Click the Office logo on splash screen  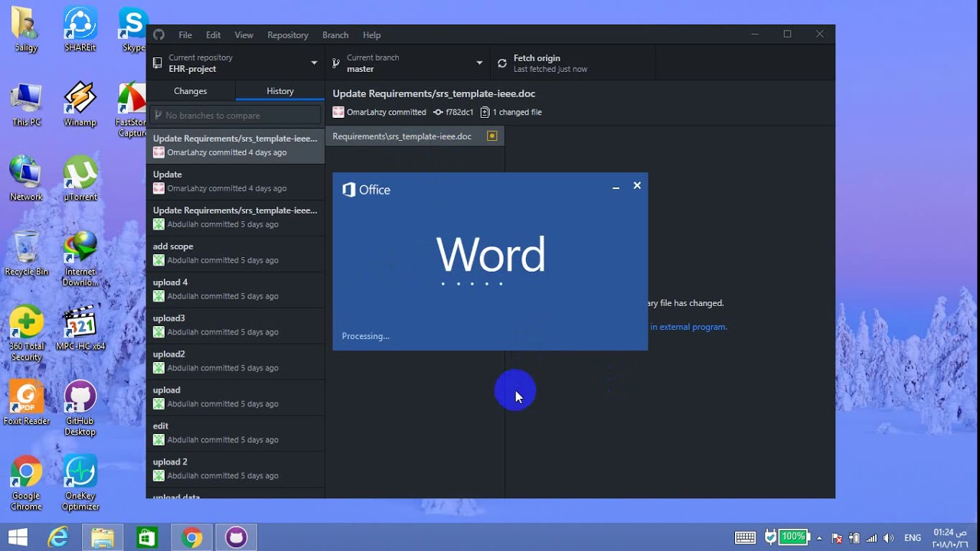[x=348, y=190]
